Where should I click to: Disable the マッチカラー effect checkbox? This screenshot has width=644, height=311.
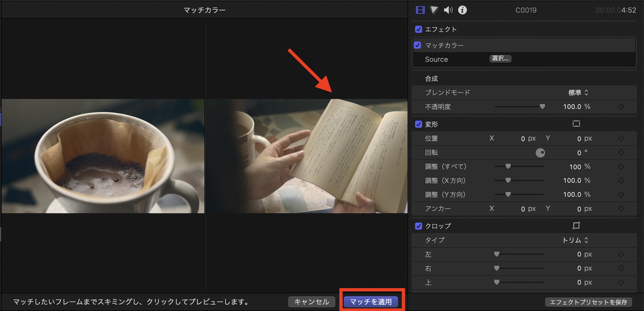(x=418, y=45)
